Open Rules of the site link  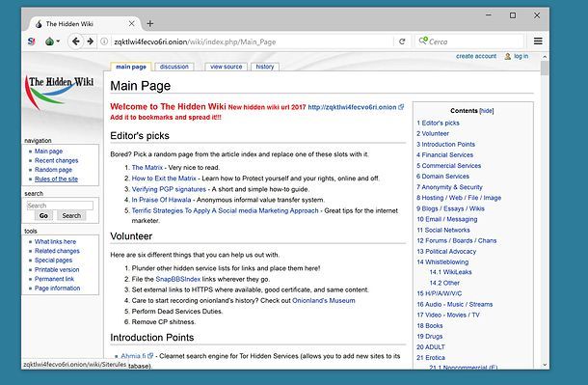56,179
